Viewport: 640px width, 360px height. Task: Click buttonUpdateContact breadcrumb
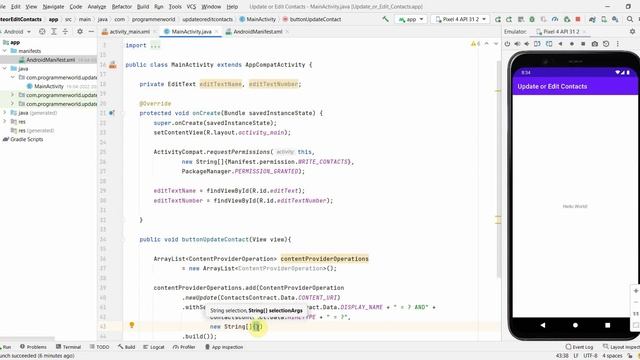pos(312,19)
